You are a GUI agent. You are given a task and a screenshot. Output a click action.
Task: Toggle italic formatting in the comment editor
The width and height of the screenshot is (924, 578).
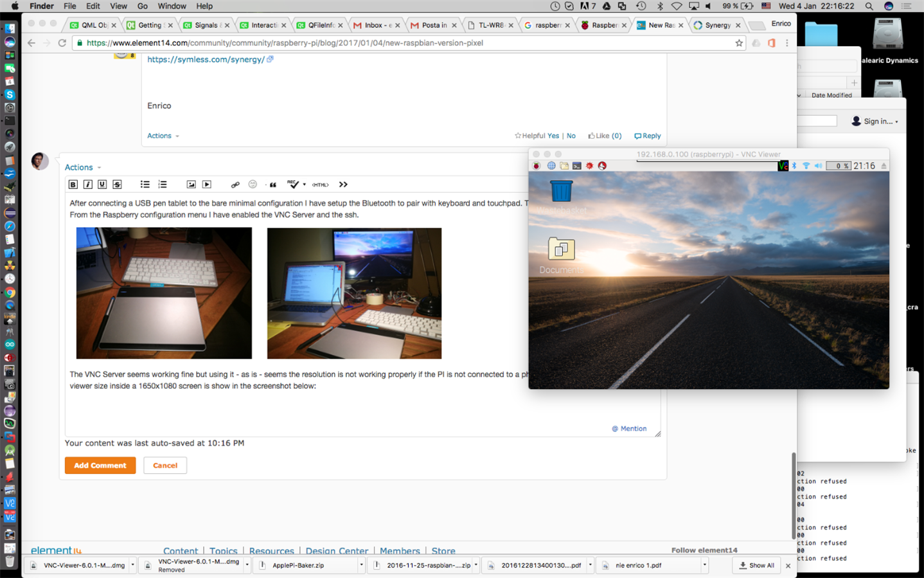(88, 185)
